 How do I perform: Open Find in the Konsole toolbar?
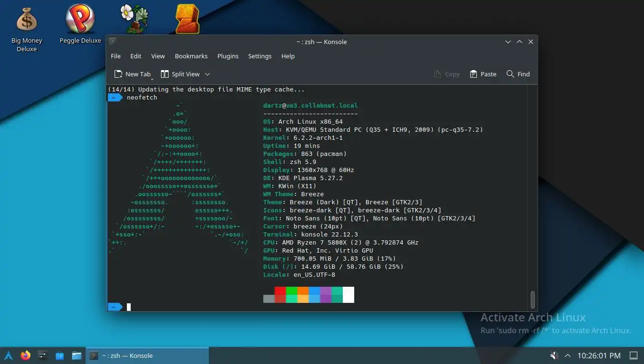coord(518,74)
